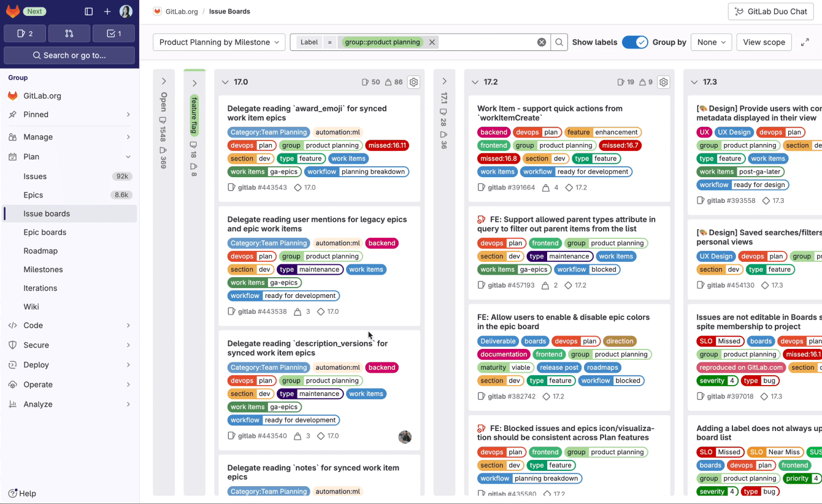Open the Create new plus menu
Screen dimensions: 822x504
coord(107,12)
